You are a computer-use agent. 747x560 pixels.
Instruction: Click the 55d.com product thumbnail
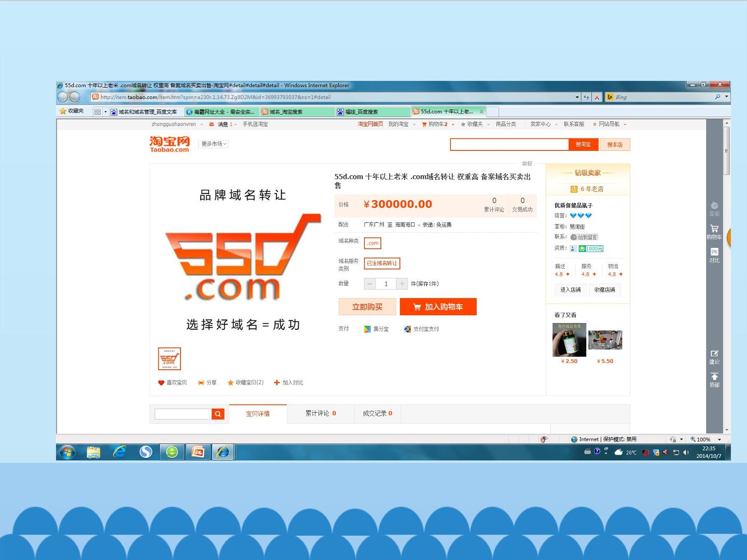[169, 359]
